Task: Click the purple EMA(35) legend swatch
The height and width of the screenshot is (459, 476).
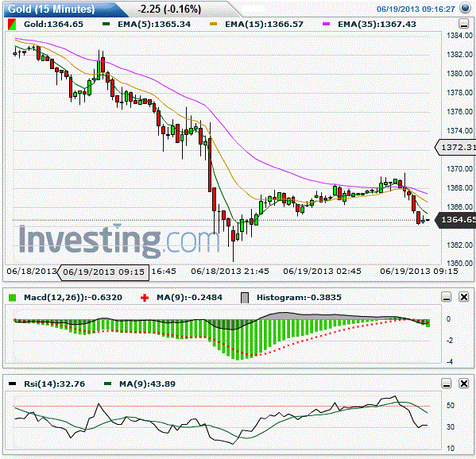Action: click(326, 24)
